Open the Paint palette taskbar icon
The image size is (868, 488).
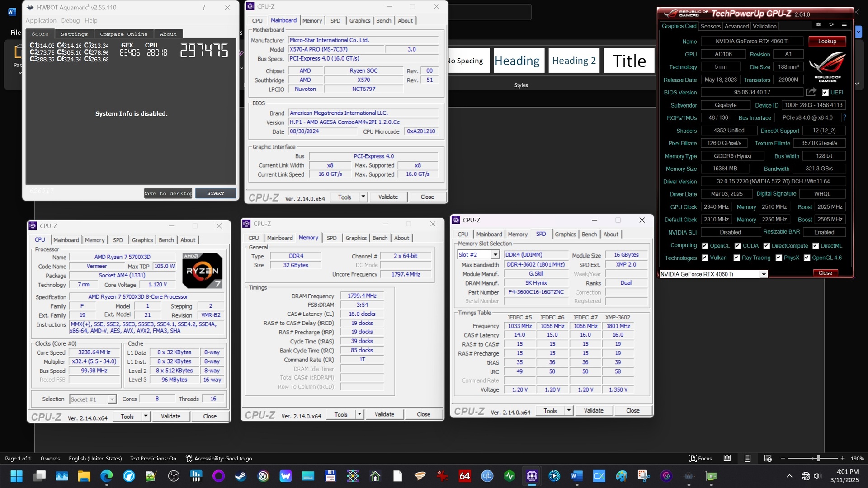tap(622, 476)
